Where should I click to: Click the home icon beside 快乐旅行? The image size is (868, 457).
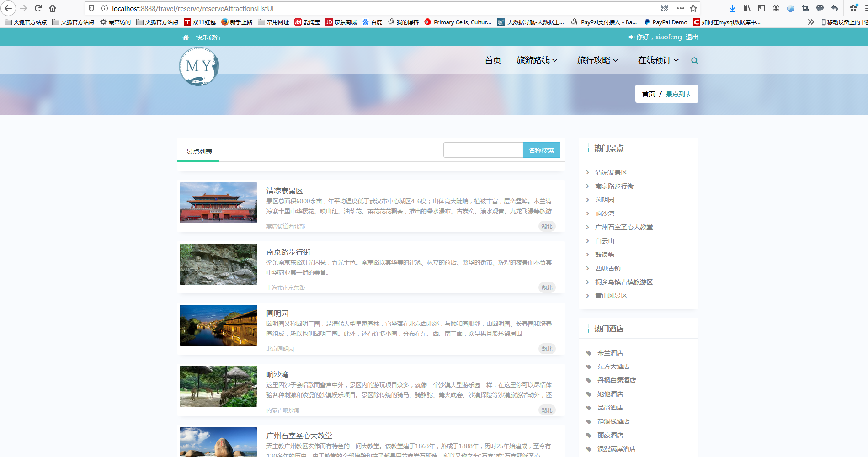click(x=186, y=37)
